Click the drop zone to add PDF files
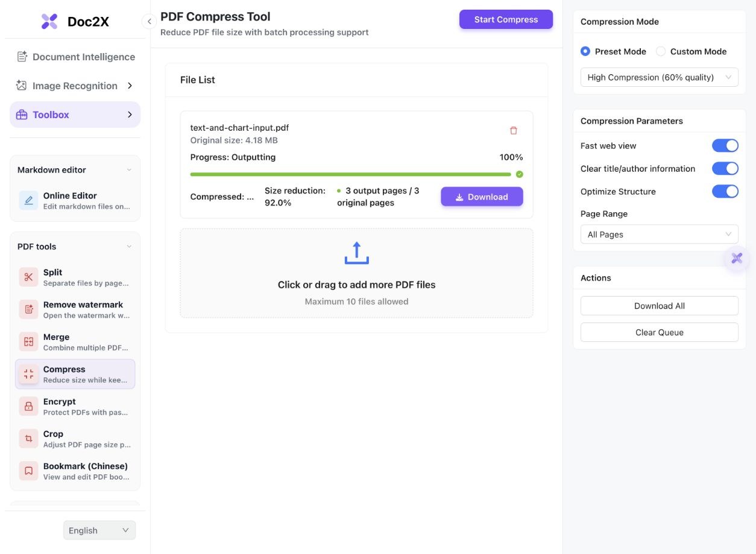This screenshot has height=554, width=756. pos(357,273)
